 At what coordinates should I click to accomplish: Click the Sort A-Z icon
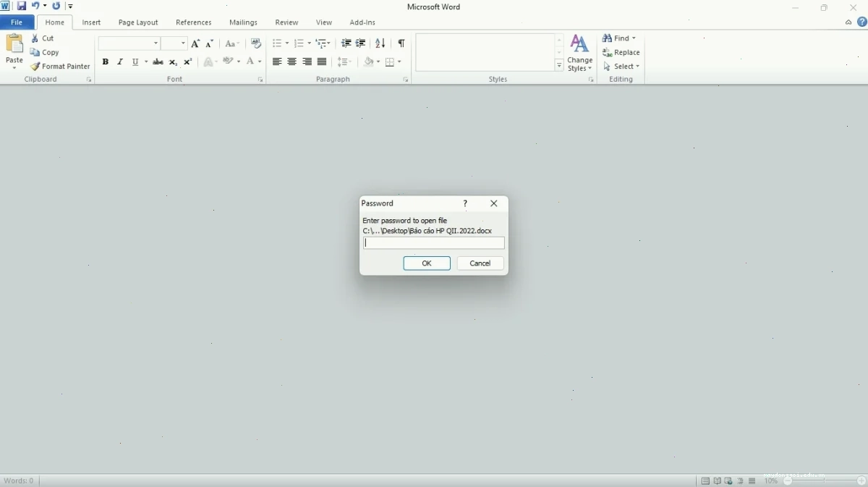click(x=380, y=43)
